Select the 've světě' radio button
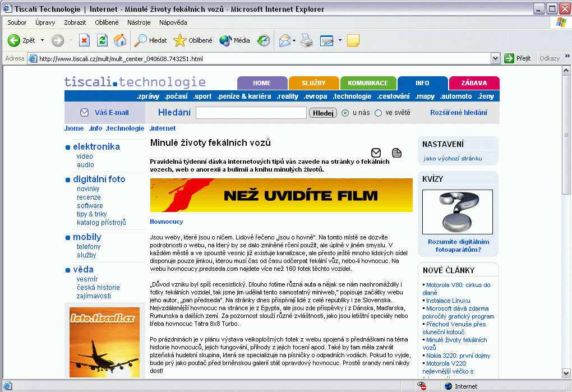 pyautogui.click(x=379, y=113)
